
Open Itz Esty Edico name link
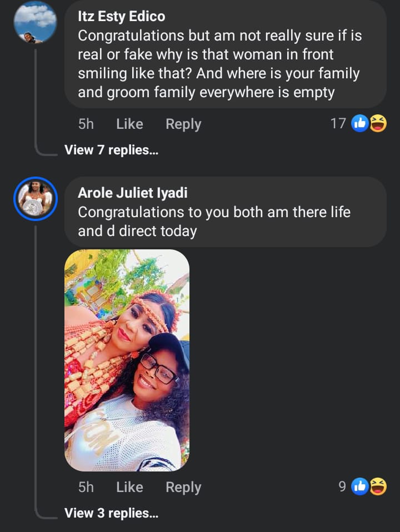121,17
